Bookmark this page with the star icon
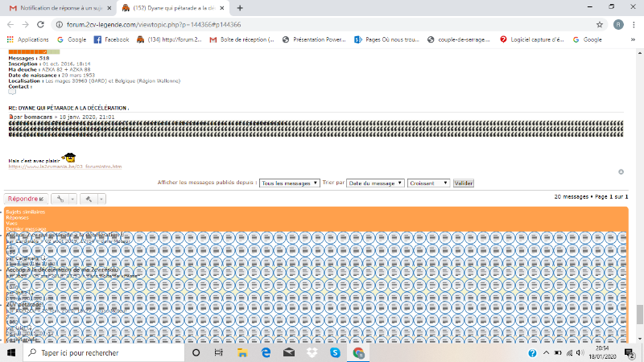 pyautogui.click(x=600, y=24)
